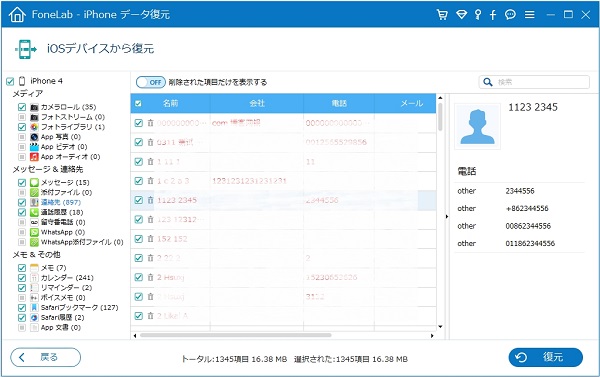Viewport: 600px width, 377px height.
Task: Click the contact avatar picture
Action: [477, 126]
